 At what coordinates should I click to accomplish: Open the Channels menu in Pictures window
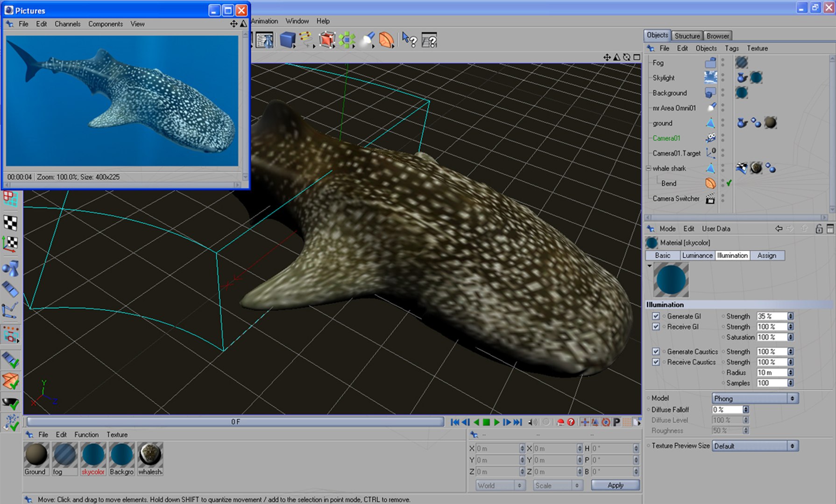coord(67,24)
